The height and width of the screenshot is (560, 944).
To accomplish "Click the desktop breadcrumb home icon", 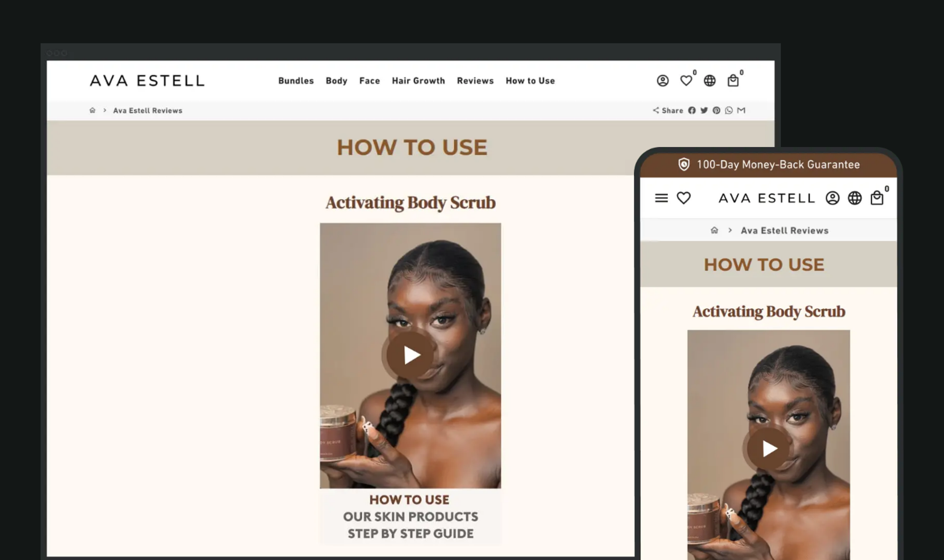I will (93, 110).
